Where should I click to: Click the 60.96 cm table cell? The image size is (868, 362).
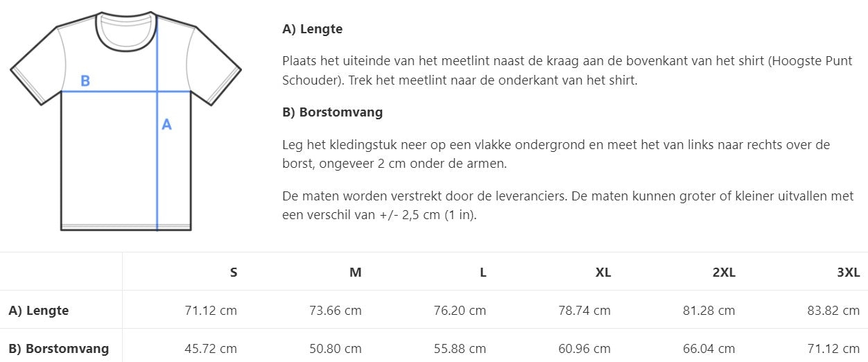pyautogui.click(x=584, y=348)
